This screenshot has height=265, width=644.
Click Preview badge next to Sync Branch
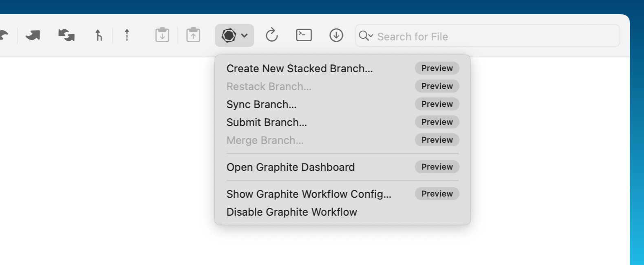tap(437, 104)
